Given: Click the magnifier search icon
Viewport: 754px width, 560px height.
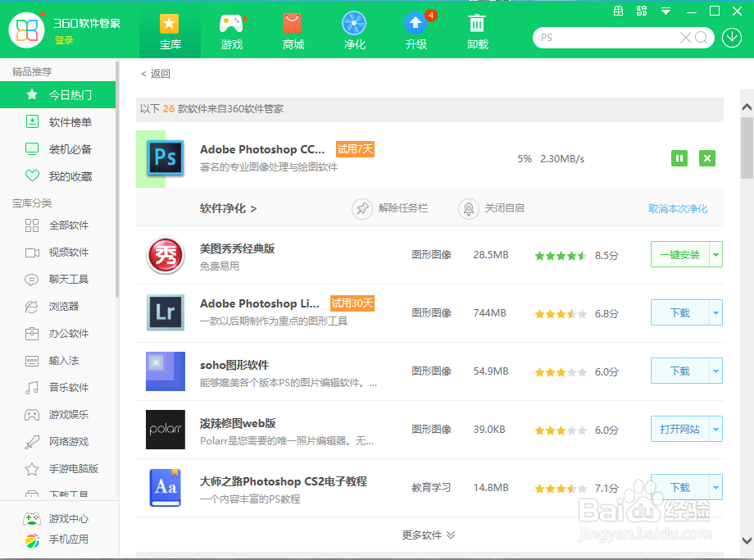Looking at the screenshot, I should [701, 38].
